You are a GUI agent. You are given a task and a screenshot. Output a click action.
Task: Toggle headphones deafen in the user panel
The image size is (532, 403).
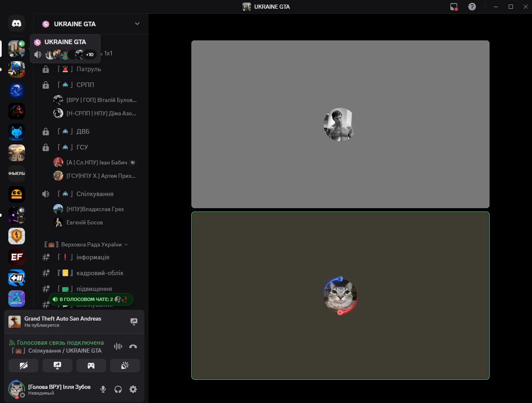coord(118,389)
